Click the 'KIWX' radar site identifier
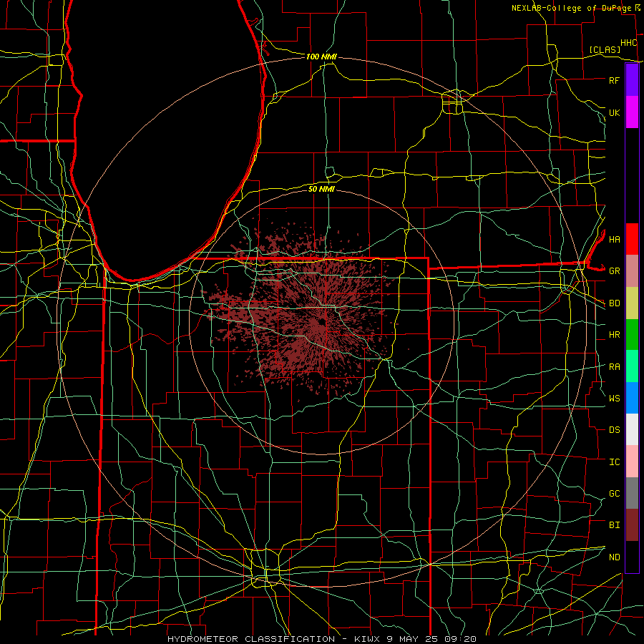 click(x=368, y=639)
